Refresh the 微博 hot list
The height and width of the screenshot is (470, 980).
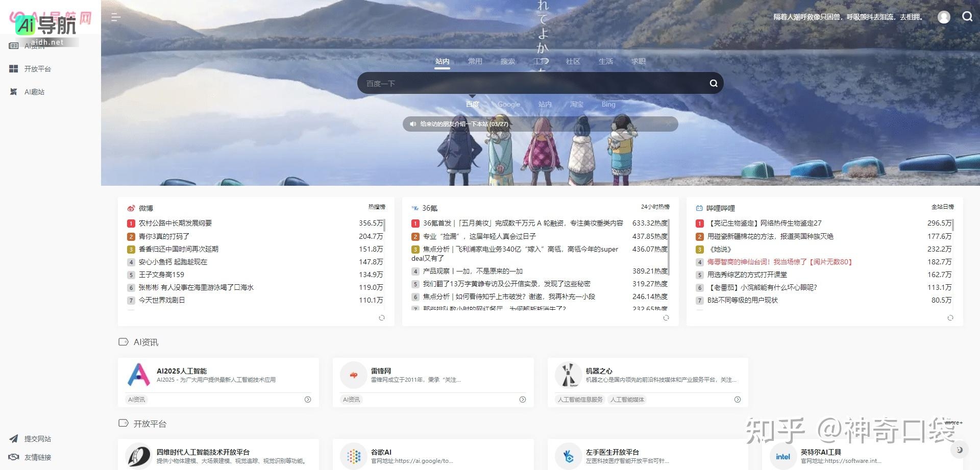coord(381,317)
